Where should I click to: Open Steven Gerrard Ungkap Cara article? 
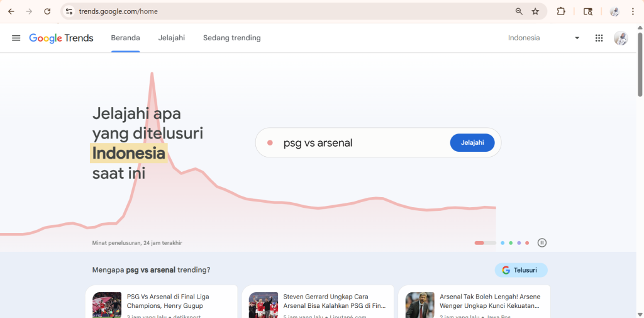point(318,302)
